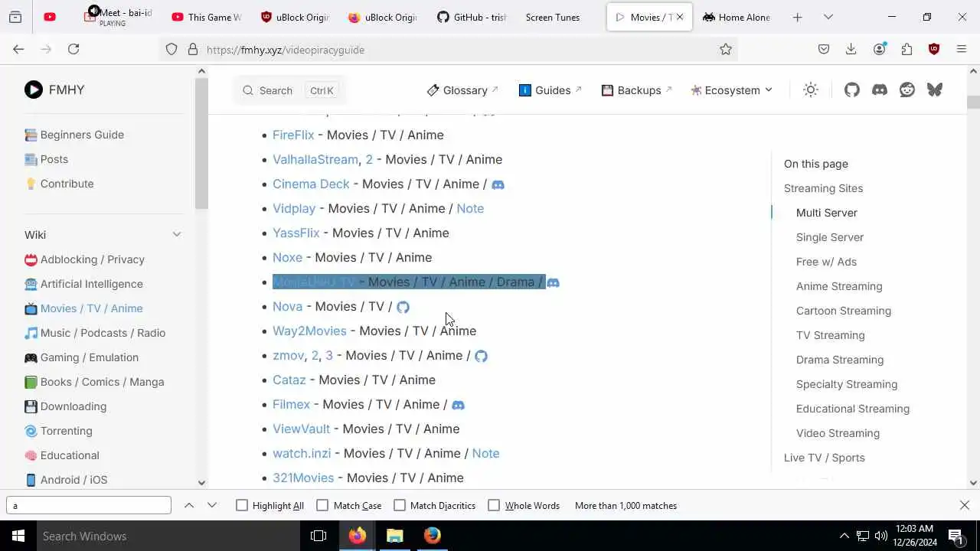Click the Discord icon in highlighted Drama row
Viewport: 980px width, 551px height.
(553, 282)
